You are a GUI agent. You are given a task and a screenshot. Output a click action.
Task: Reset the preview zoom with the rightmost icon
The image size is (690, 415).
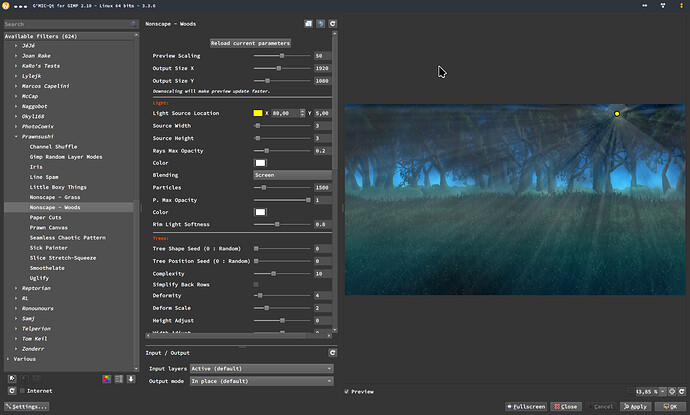(x=681, y=391)
